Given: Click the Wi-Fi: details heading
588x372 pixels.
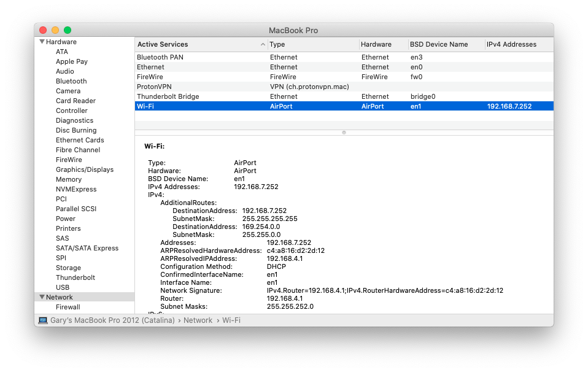Looking at the screenshot, I should coord(155,146).
